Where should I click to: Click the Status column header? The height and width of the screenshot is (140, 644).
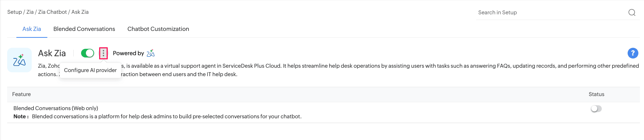pyautogui.click(x=596, y=94)
